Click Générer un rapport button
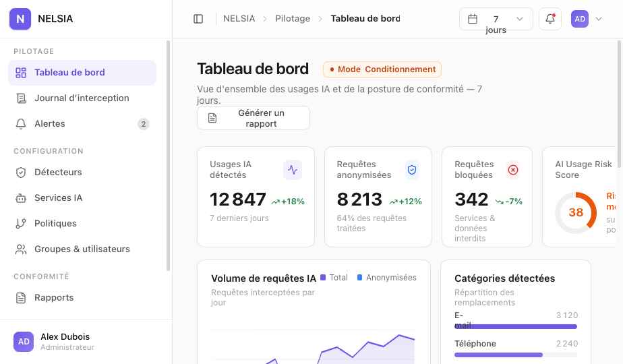Viewport: 623px width, 364px height. pyautogui.click(x=254, y=118)
